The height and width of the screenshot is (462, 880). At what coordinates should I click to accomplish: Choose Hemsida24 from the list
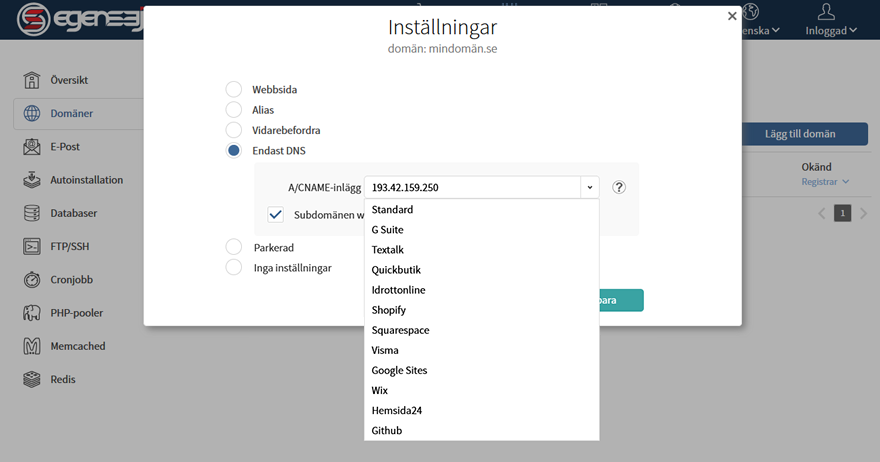coord(482,410)
